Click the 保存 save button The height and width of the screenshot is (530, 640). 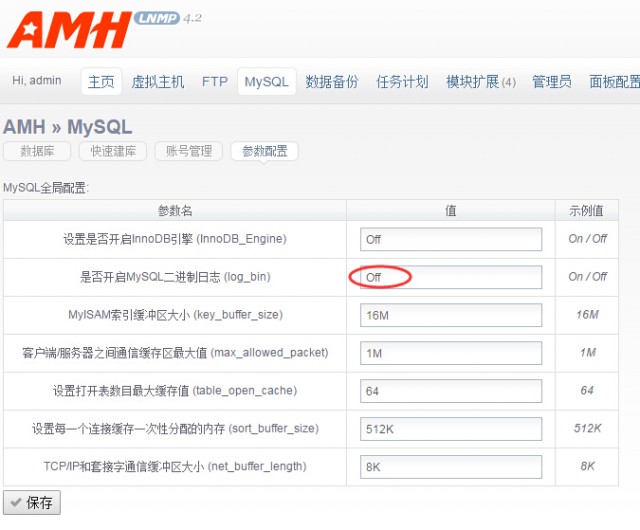[32, 502]
